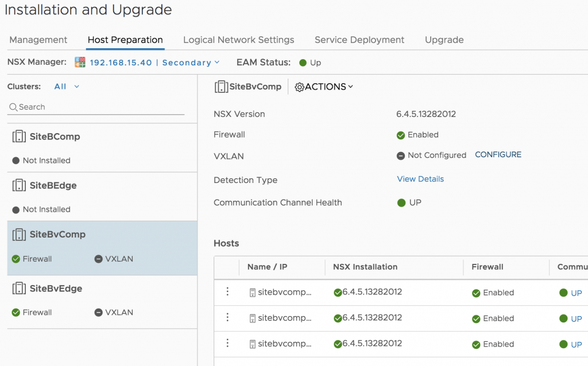Click the SiteBvComp cluster icon in the clusters list
The width and height of the screenshot is (588, 366).
pyautogui.click(x=19, y=235)
